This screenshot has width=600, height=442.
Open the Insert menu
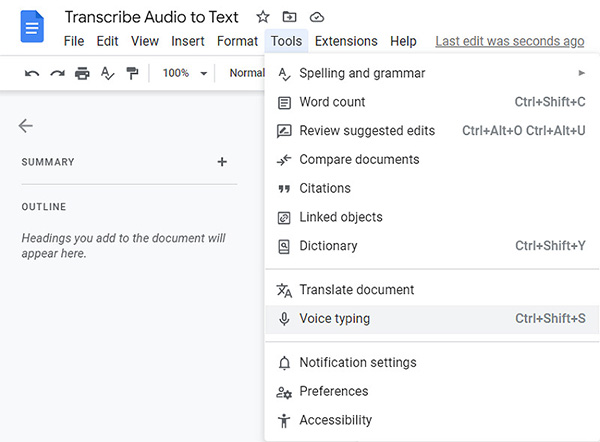pos(188,41)
